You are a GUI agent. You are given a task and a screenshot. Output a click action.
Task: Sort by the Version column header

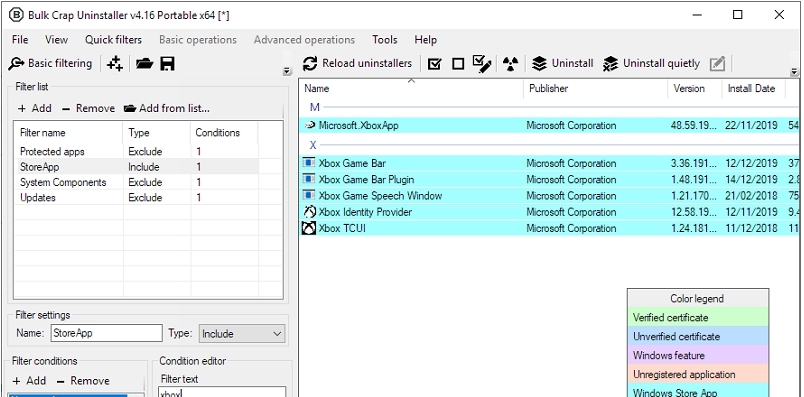694,88
